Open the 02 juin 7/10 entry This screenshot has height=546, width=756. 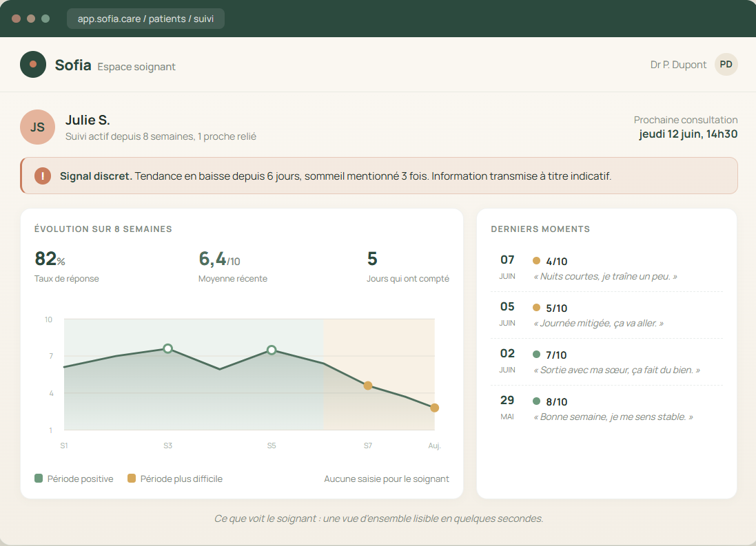(x=606, y=361)
